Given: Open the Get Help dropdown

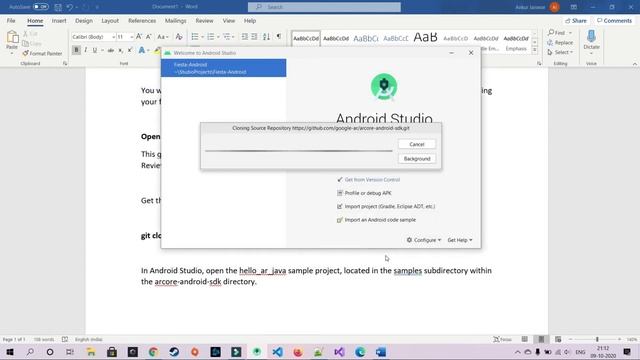Looking at the screenshot, I should tap(460, 240).
